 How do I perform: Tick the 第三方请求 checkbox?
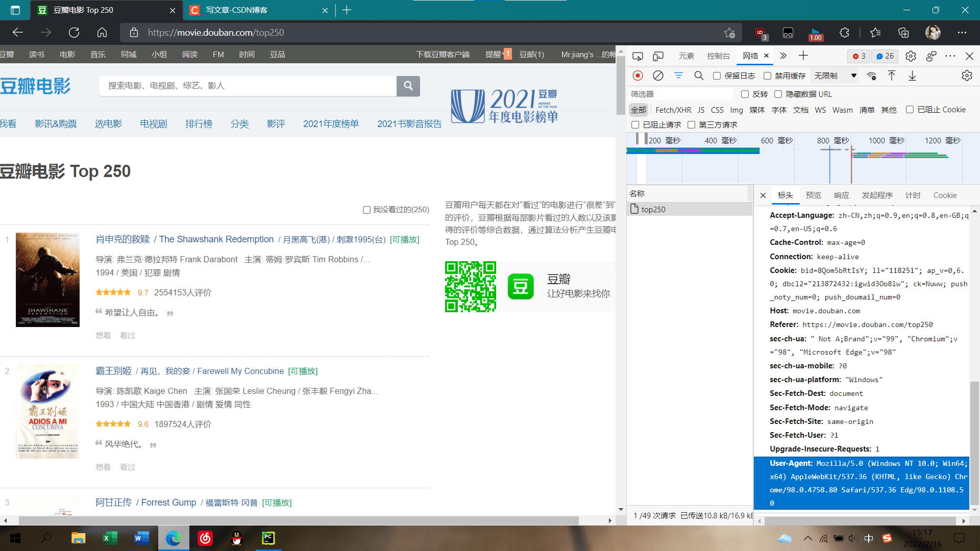691,124
